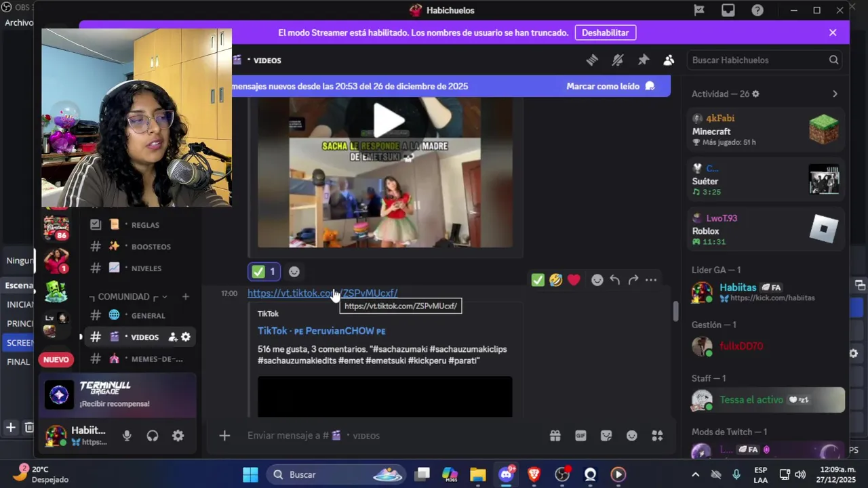The image size is (868, 488).
Task: Open Discord help icon
Action: [757, 10]
